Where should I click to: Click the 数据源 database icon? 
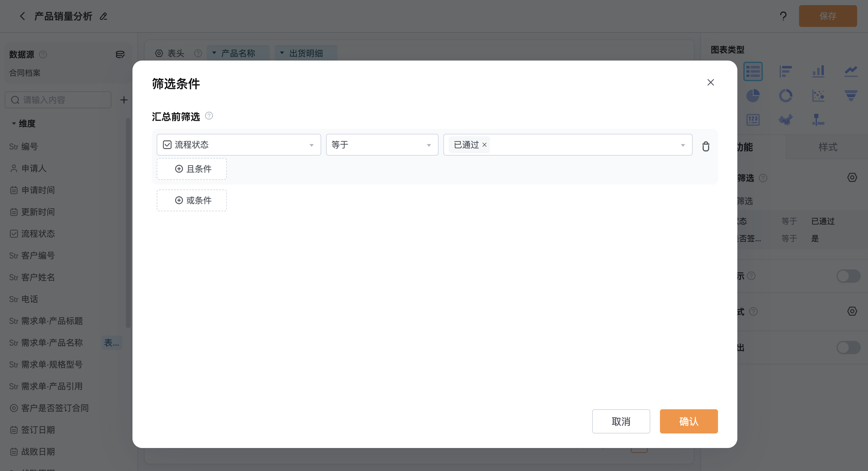point(120,54)
